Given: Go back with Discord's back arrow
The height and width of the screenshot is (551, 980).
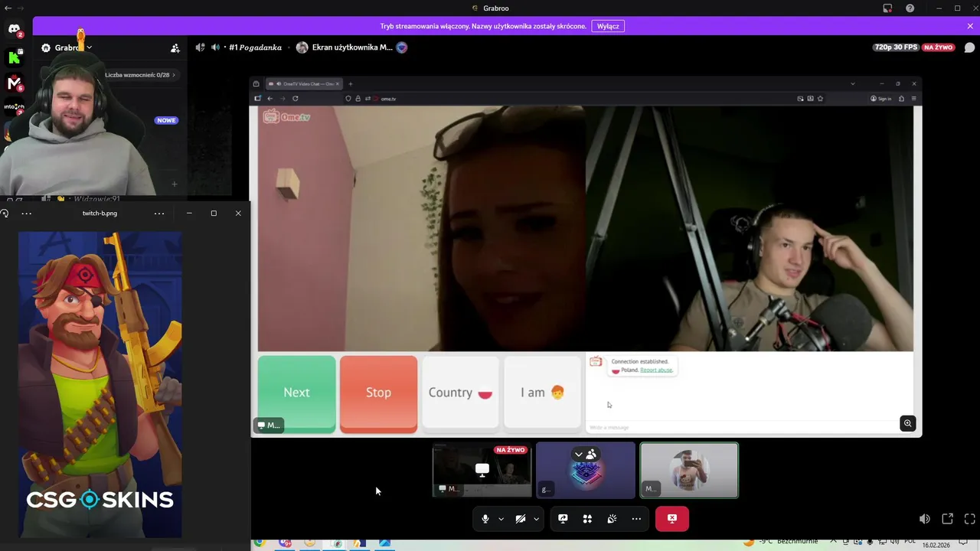Looking at the screenshot, I should click(x=8, y=8).
